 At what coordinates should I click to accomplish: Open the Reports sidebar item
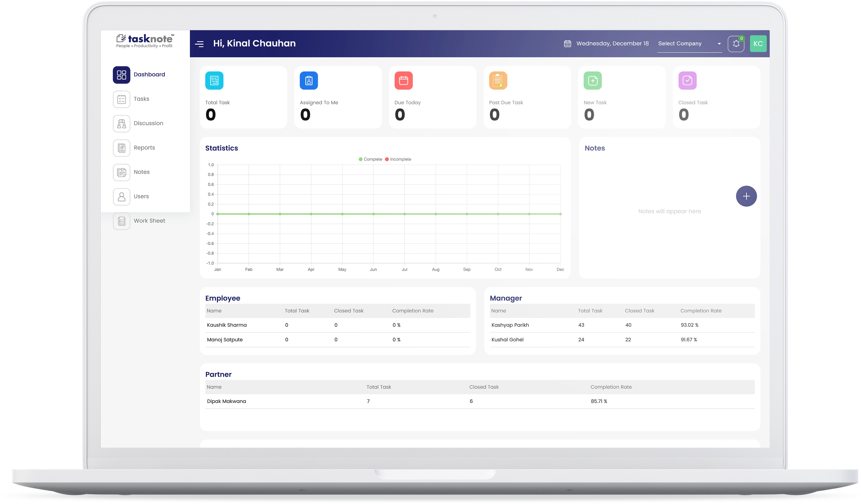tap(144, 147)
